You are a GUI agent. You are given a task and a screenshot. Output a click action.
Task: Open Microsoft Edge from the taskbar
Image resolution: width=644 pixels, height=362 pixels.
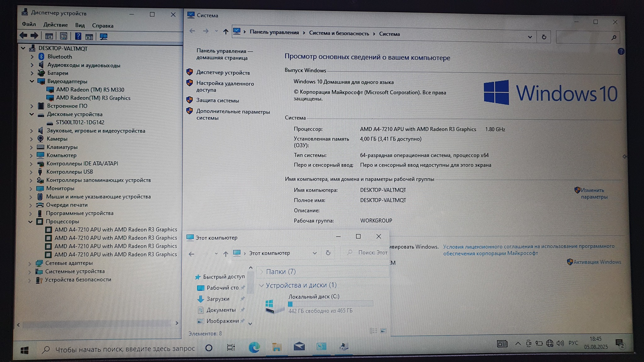(x=254, y=347)
